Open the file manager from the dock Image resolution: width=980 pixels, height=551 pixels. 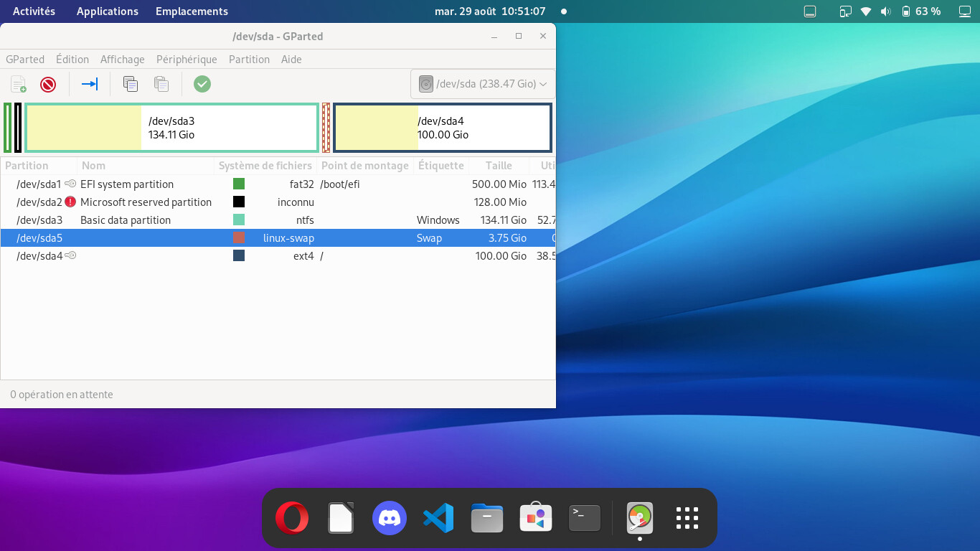[x=487, y=518]
